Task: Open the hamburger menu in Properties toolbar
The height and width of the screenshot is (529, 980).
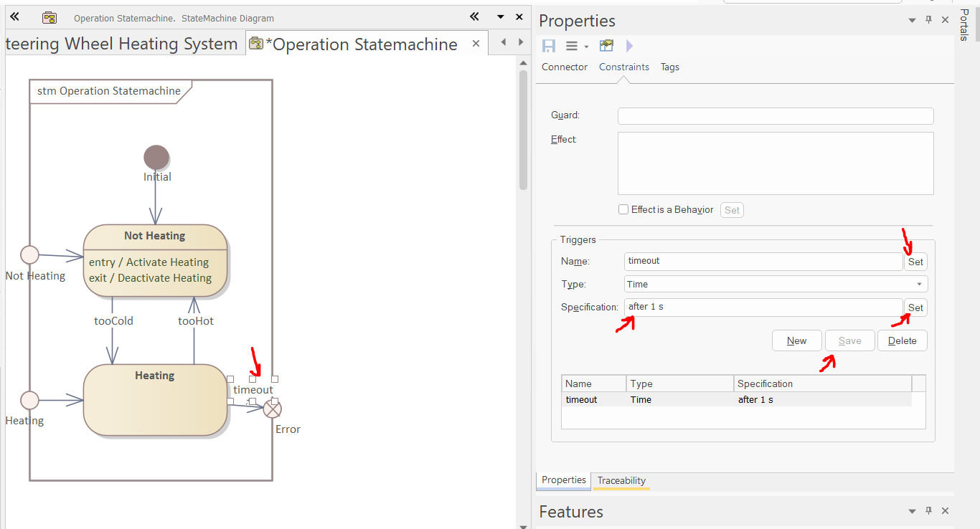Action: 572,46
